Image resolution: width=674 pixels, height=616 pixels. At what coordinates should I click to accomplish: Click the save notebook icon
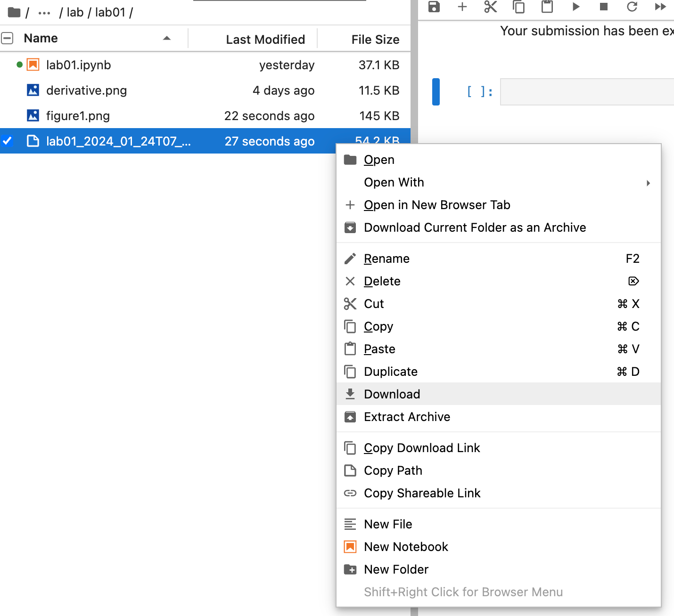click(x=434, y=7)
